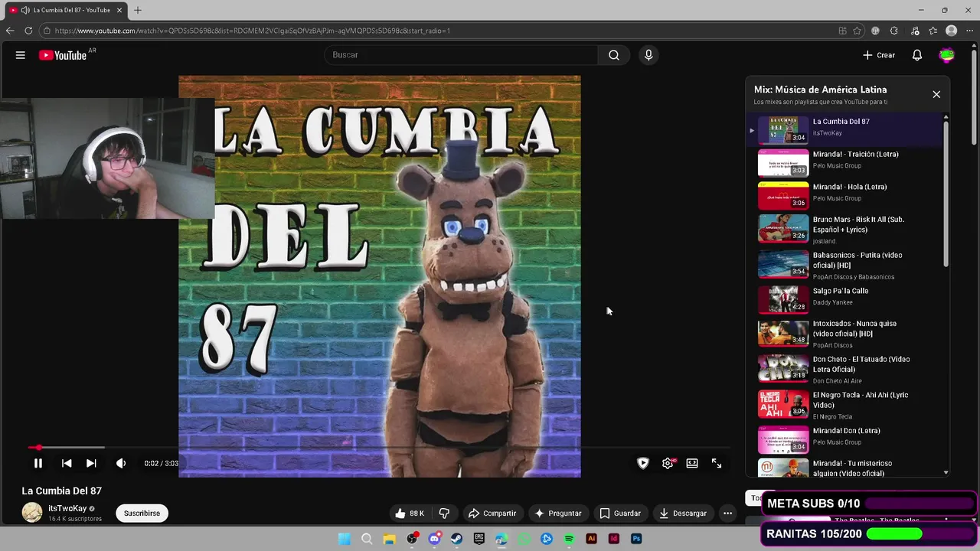Play Babasonicos - Putita from the mix

(x=846, y=265)
